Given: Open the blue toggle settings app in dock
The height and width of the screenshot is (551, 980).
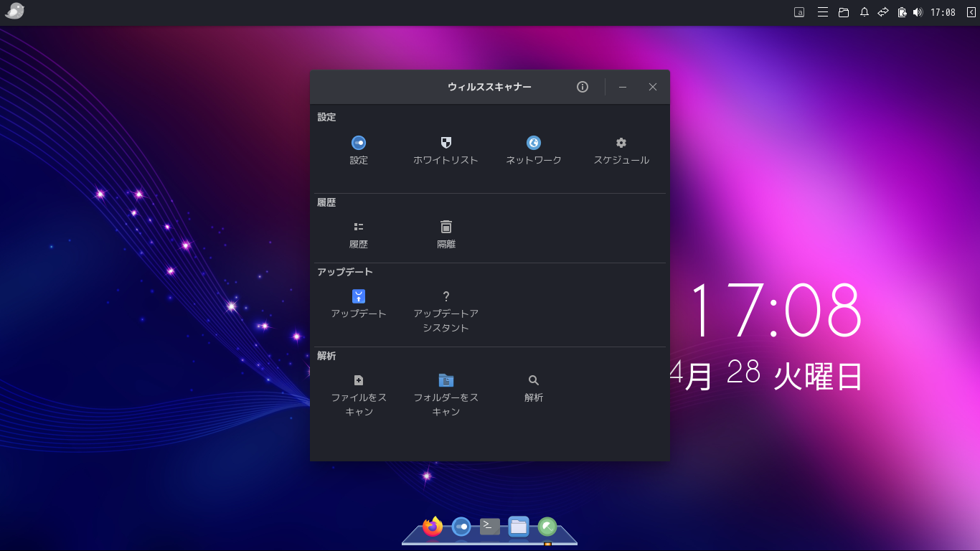Looking at the screenshot, I should coord(461,527).
